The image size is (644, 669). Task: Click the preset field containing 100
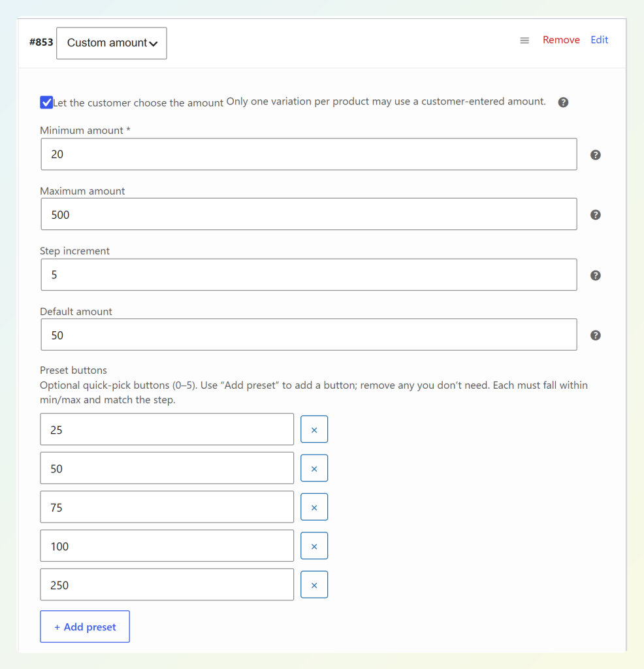(x=167, y=546)
